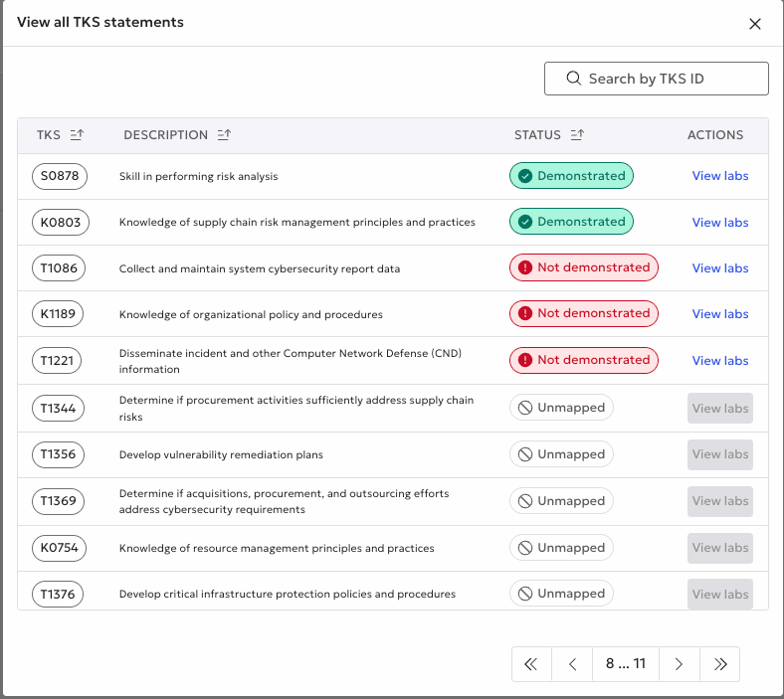The height and width of the screenshot is (699, 784).
Task: Click 'Knowledge of resource management principles' description
Action: [277, 548]
